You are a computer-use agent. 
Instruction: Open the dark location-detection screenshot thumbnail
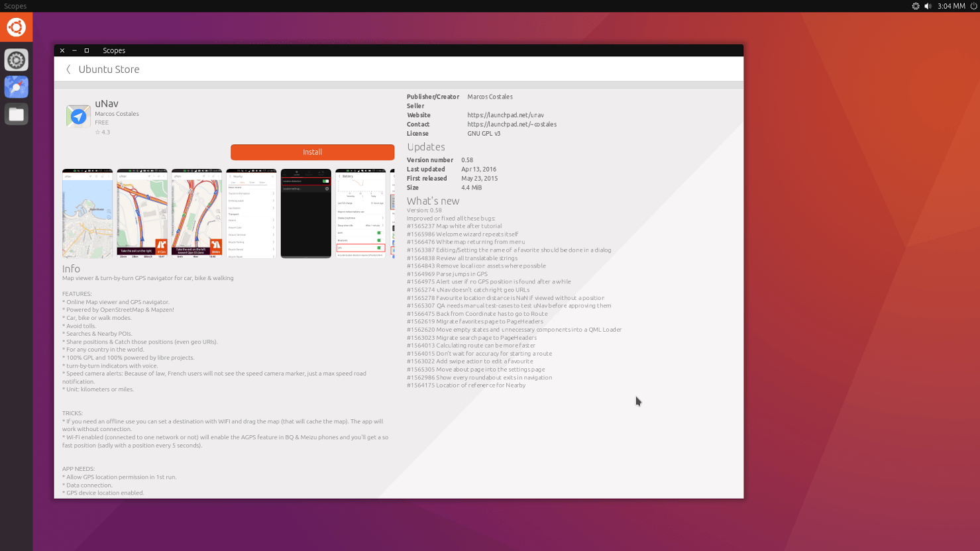click(305, 213)
